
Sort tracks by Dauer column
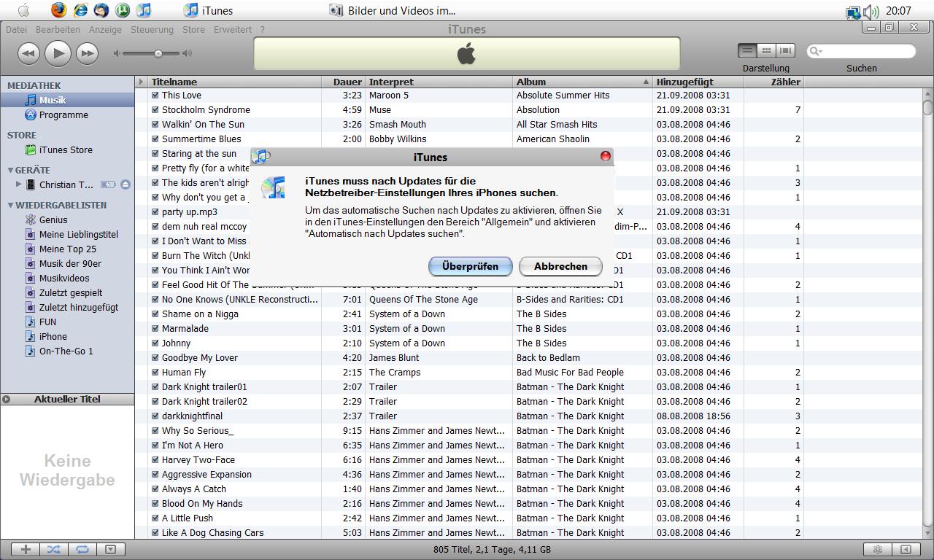pyautogui.click(x=343, y=82)
